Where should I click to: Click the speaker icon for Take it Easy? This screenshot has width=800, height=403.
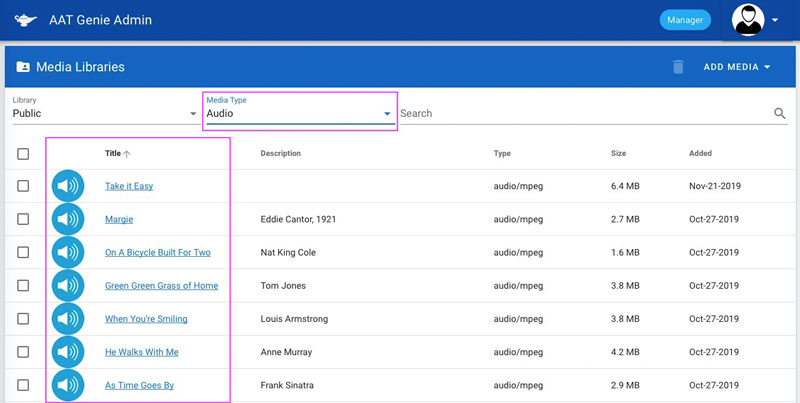68,186
